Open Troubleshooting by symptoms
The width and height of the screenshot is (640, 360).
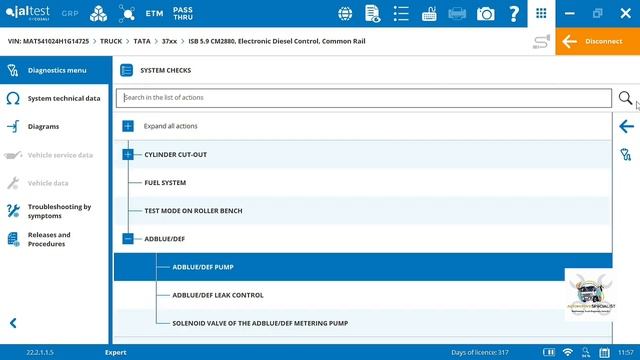tap(54, 211)
